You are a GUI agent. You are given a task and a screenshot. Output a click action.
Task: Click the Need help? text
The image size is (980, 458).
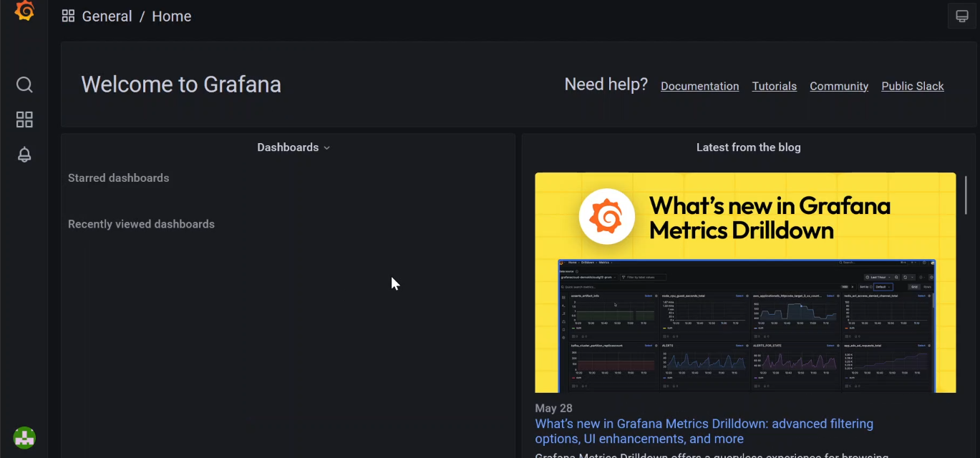(606, 84)
